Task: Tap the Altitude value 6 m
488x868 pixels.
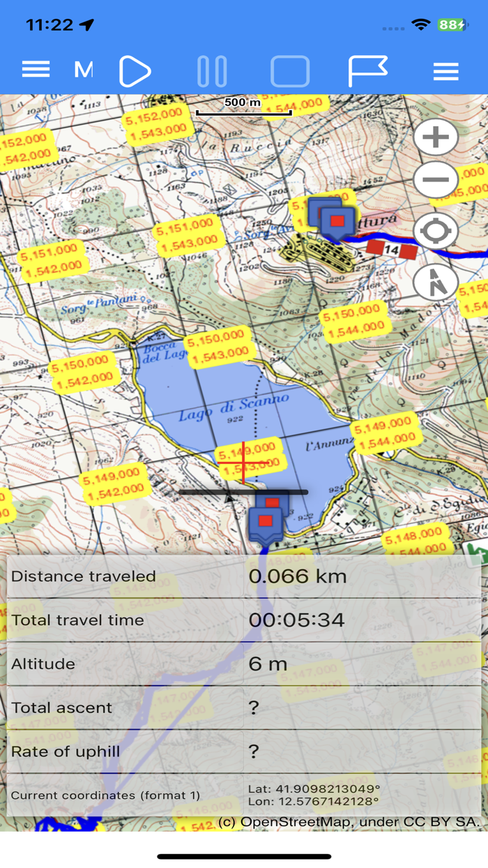Action: 268,664
